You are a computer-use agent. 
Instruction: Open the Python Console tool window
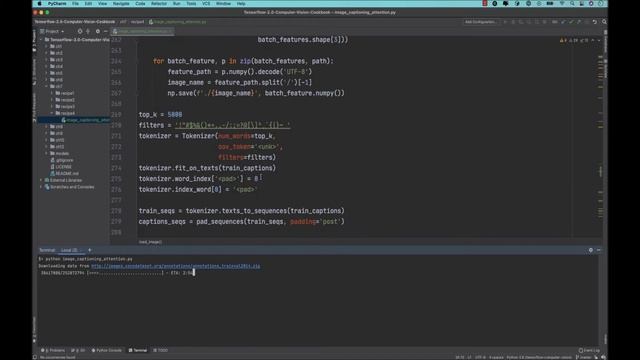tap(107, 350)
